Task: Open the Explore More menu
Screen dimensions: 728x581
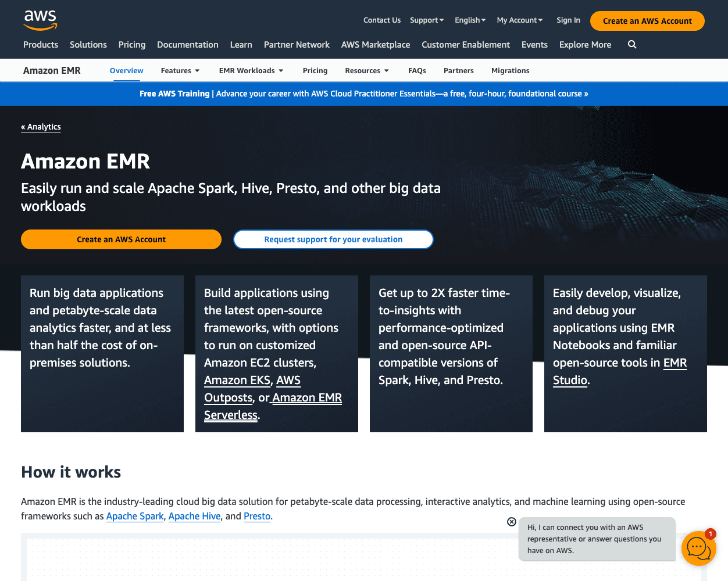Action: tap(585, 45)
